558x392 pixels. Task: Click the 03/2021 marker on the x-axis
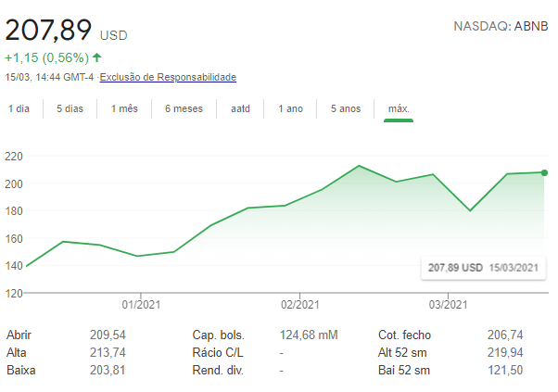[446, 304]
